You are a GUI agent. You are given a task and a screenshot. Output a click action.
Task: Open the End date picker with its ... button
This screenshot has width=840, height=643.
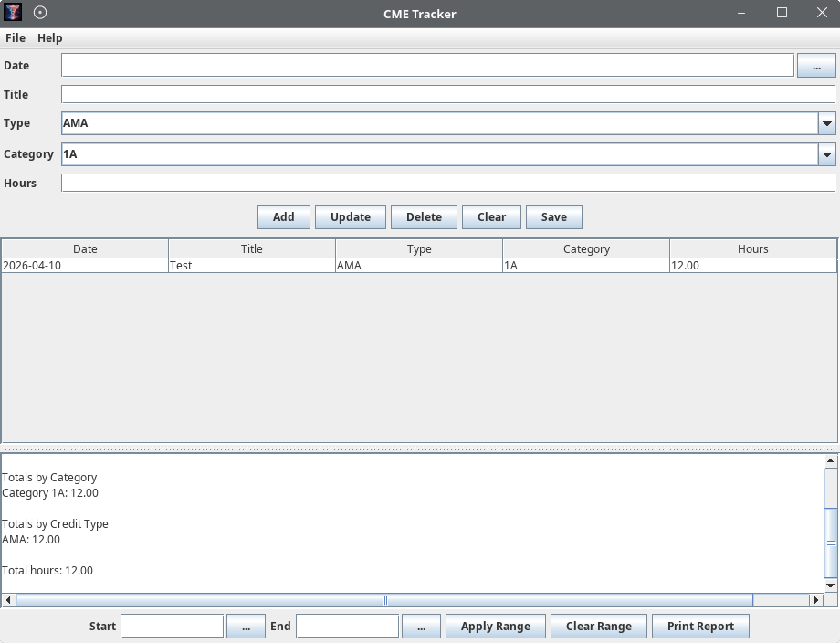click(420, 626)
